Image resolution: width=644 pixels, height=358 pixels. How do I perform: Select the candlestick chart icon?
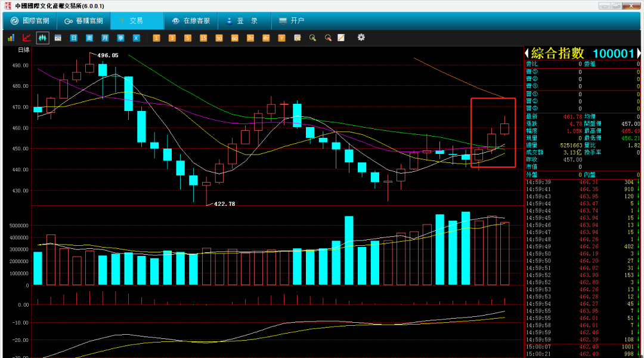(x=42, y=38)
